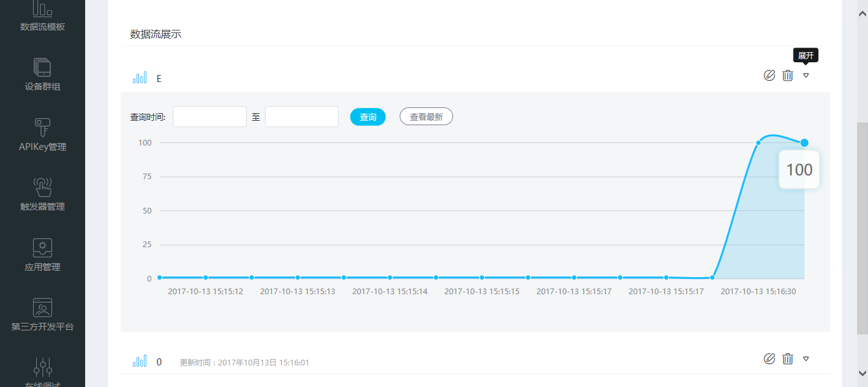
Task: Click the 查看最新 button
Action: pyautogui.click(x=426, y=117)
